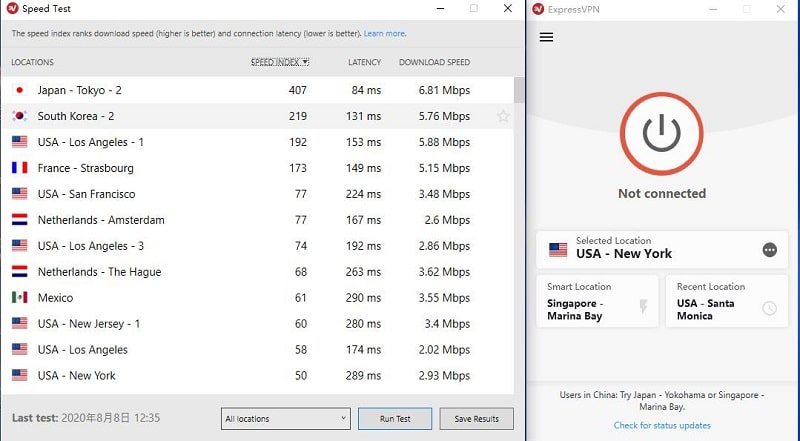Click the Netherlands - The Hague flag icon
This screenshot has width=800, height=441.
(19, 272)
